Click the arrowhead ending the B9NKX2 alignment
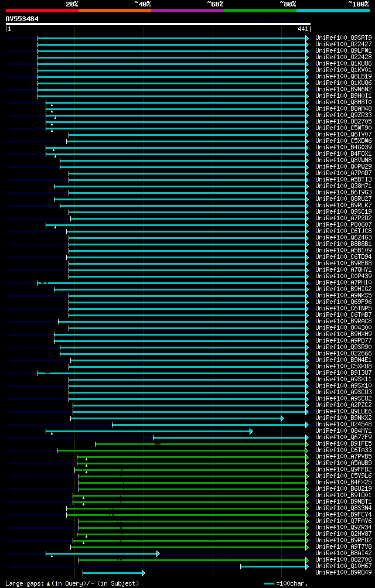Screen dimensions: 375x588 pos(282,418)
